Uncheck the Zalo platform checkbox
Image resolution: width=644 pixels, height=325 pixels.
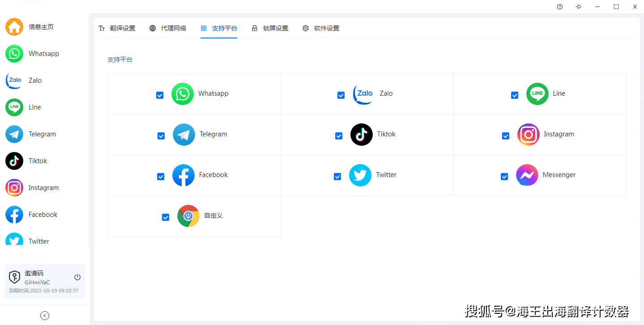pyautogui.click(x=341, y=95)
